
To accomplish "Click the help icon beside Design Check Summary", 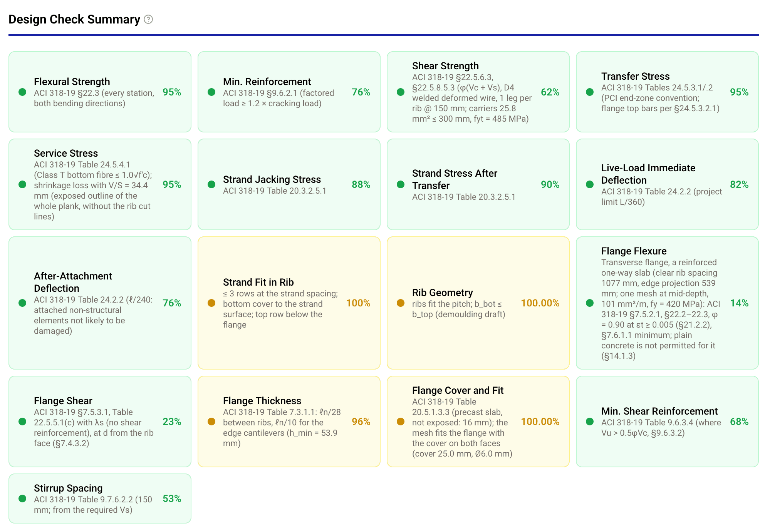I will coord(148,19).
